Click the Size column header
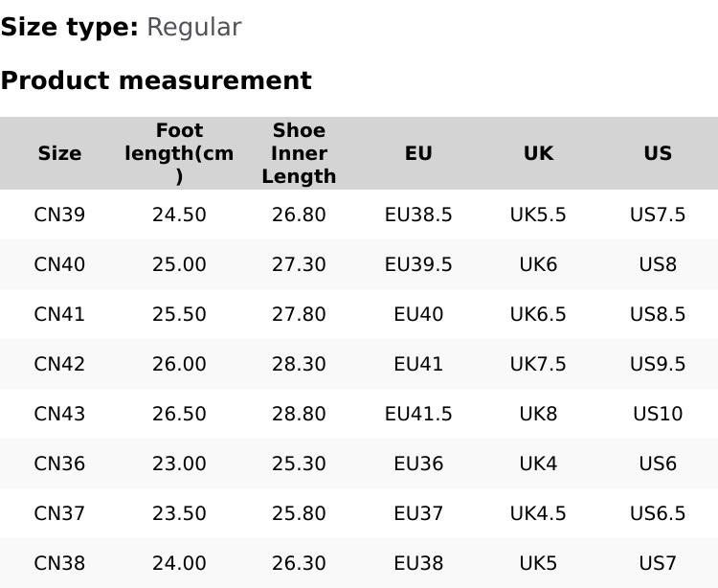Viewport: 718px width, 588px height. (59, 153)
